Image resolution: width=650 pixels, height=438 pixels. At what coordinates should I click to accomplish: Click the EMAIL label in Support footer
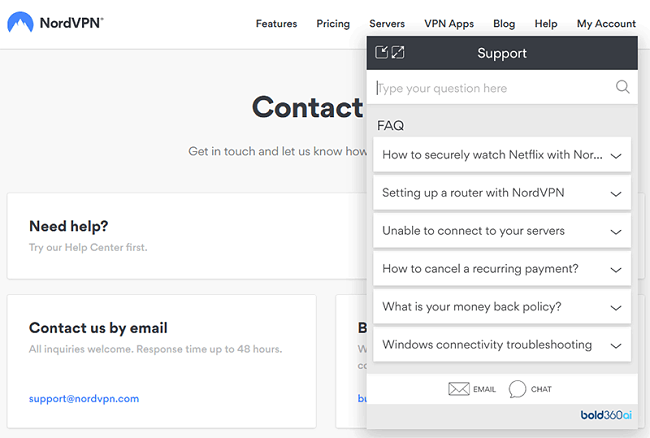pyautogui.click(x=484, y=389)
